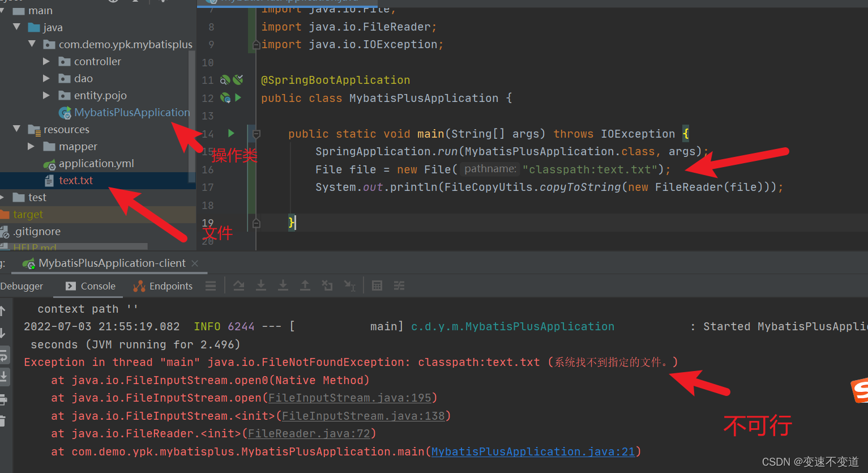Click the closing fold marker on line 19
Screen dimensions: 868x473
[x=256, y=223]
